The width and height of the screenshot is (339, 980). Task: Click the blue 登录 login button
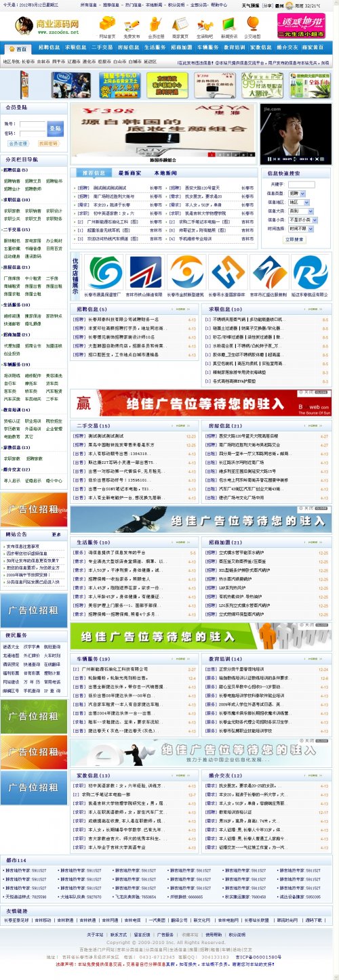pyautogui.click(x=54, y=127)
